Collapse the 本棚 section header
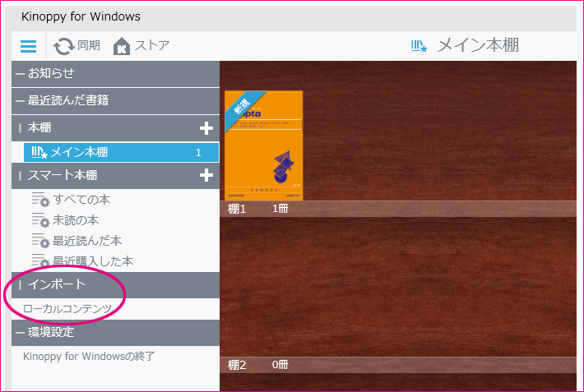584x392 pixels. click(115, 128)
